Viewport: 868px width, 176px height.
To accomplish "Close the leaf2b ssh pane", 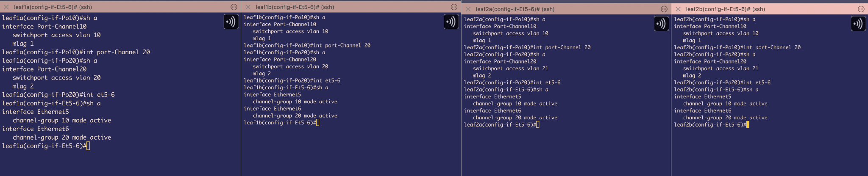I will click(678, 9).
